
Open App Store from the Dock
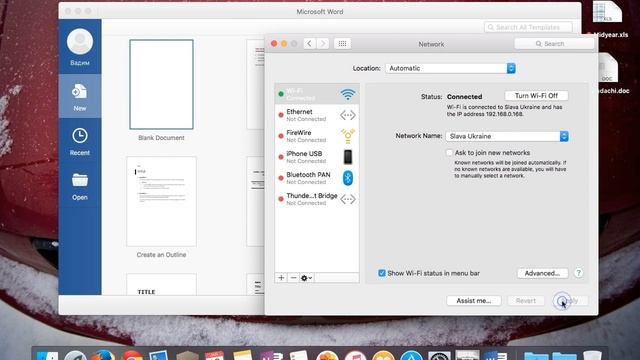[x=411, y=355]
